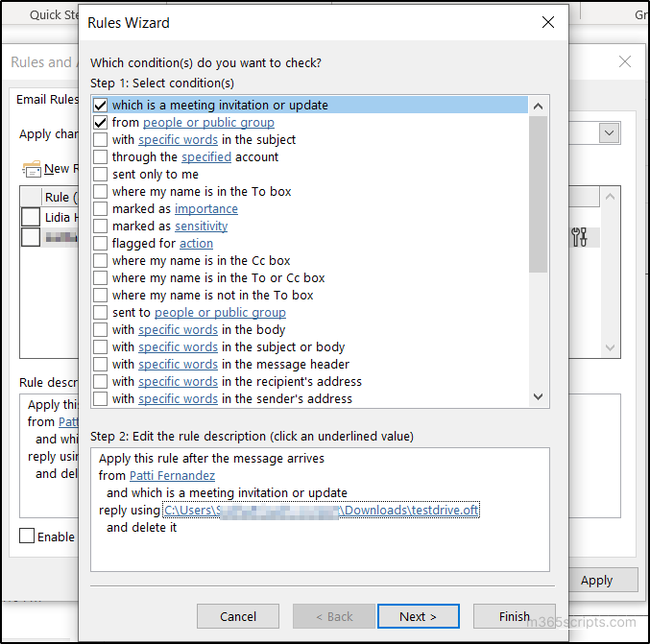Click Apply in Rules and Alerts dialog
The width and height of the screenshot is (650, 644).
[x=603, y=581]
